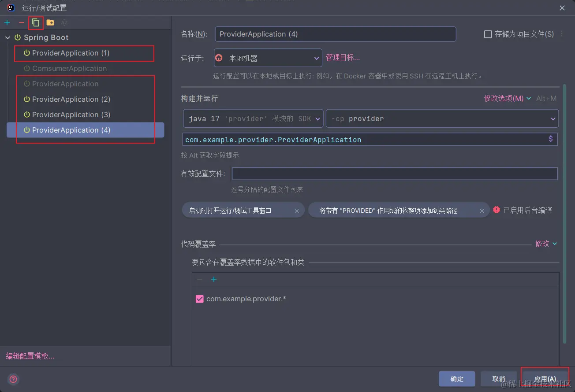Click the main class field com.example.provider.ProviderApplication

click(370, 140)
